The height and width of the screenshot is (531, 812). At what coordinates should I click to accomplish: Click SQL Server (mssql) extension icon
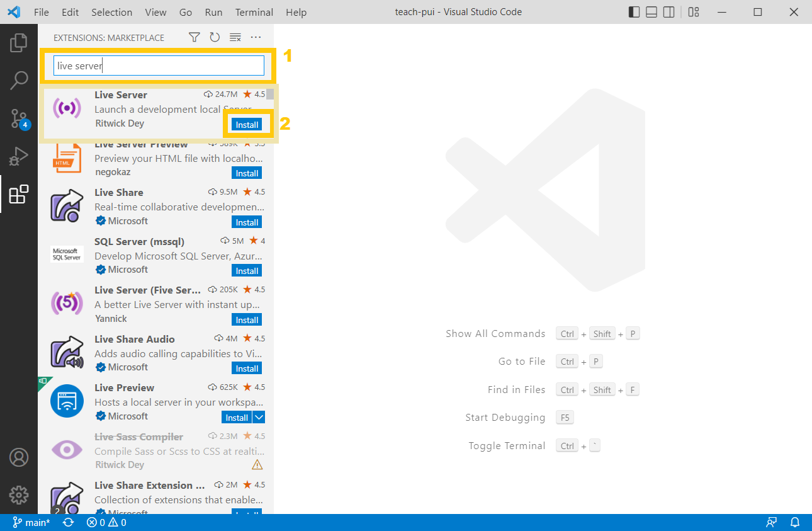pos(67,254)
